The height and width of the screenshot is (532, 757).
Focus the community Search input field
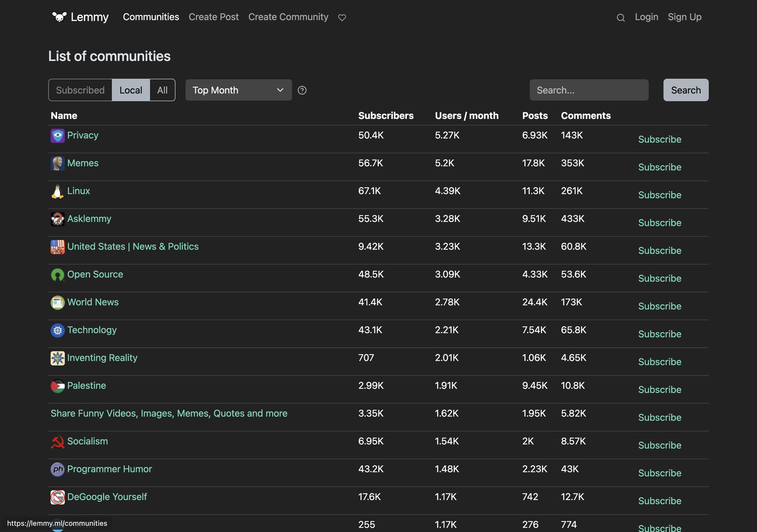[589, 90]
